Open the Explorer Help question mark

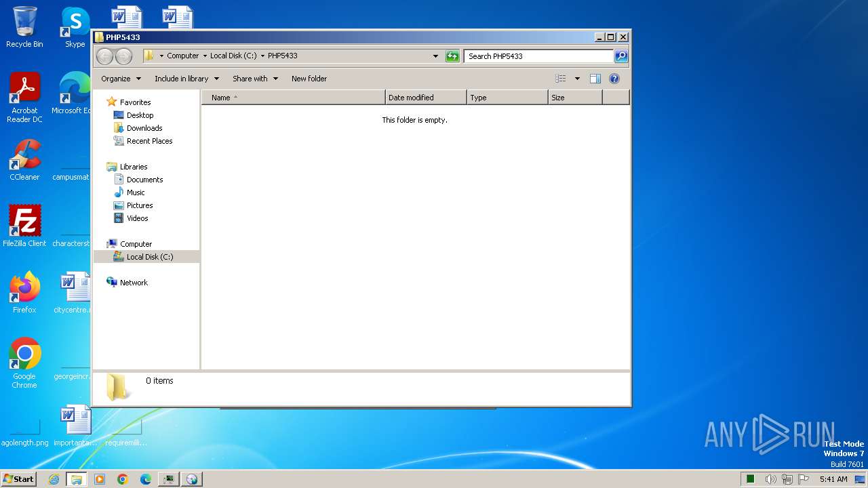[x=614, y=79]
